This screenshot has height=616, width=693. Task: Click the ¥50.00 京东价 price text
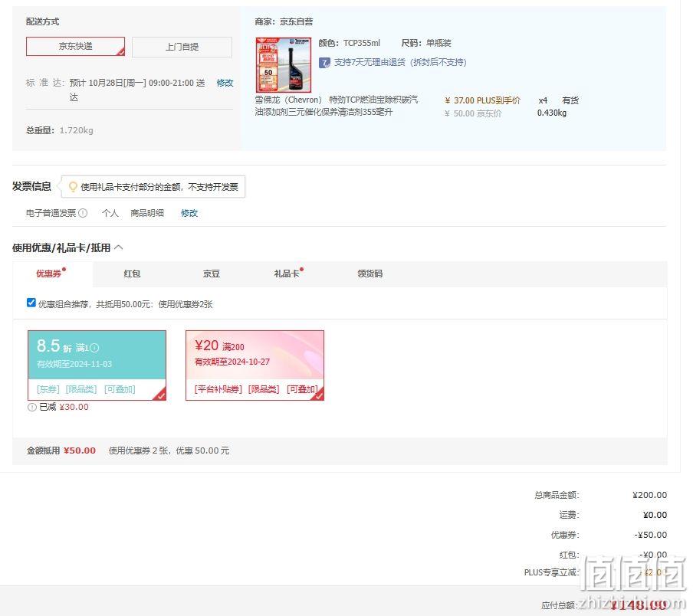coord(473,113)
